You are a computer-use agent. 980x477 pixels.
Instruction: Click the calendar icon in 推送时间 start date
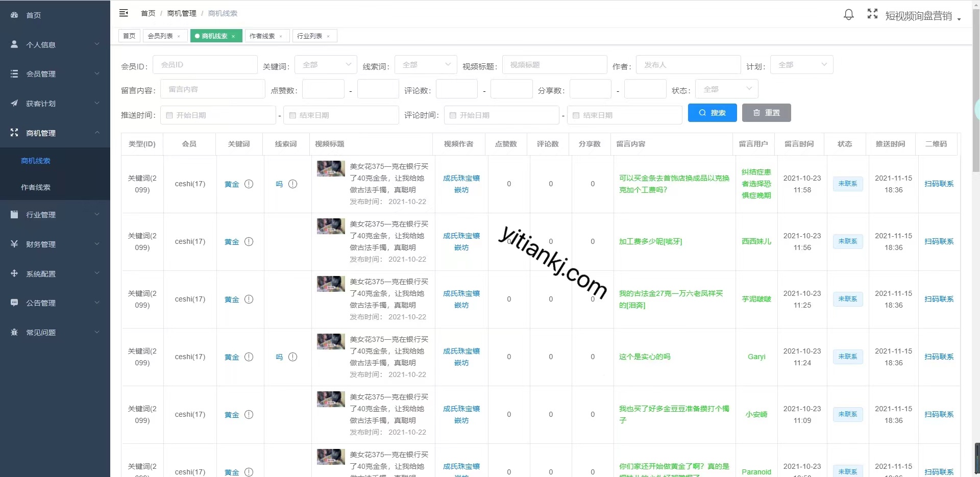click(x=170, y=115)
